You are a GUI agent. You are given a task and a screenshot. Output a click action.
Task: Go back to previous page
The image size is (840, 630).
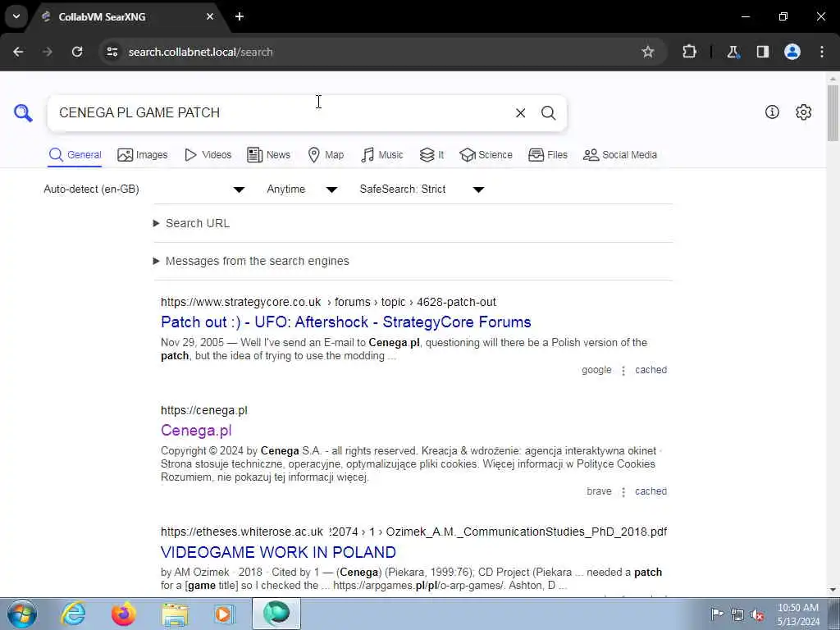(18, 52)
